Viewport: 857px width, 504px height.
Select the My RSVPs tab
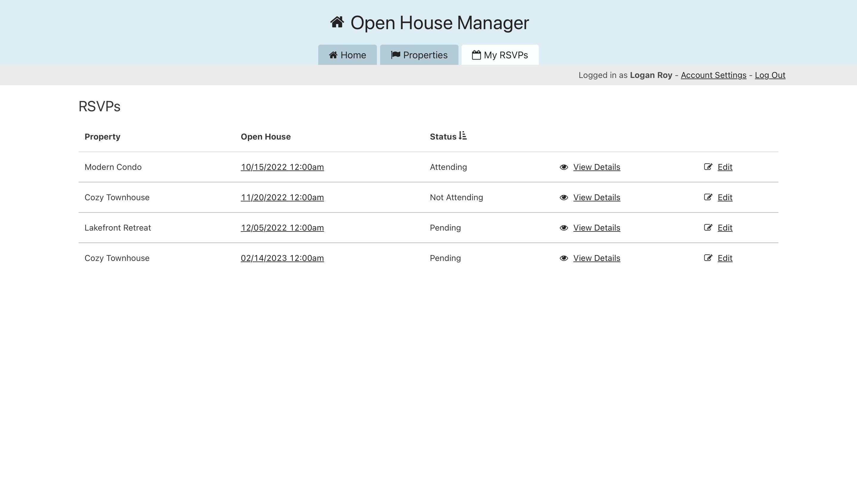500,55
